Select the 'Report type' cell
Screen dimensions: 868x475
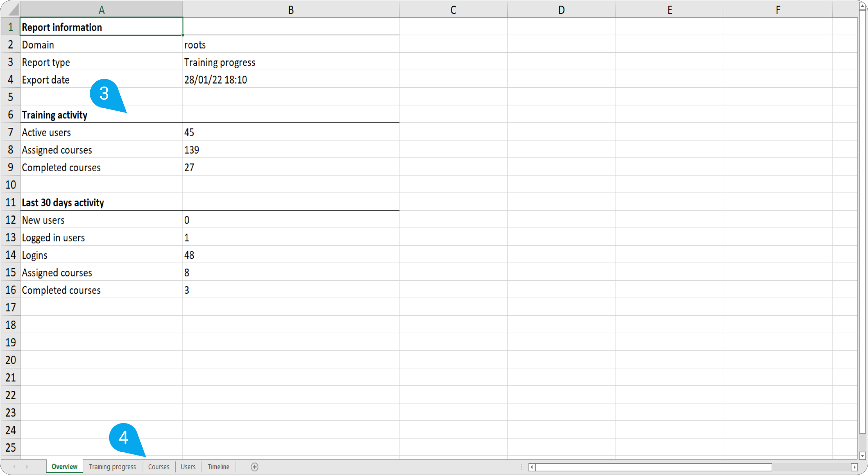pyautogui.click(x=102, y=62)
